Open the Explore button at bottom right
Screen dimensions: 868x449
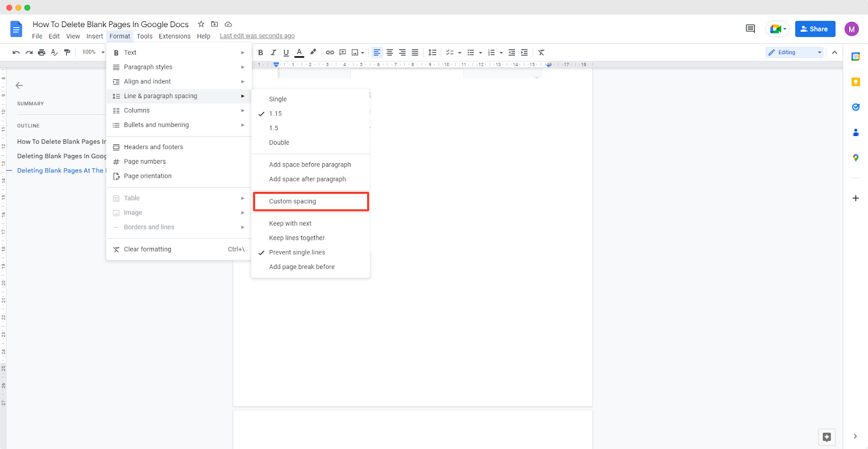(827, 437)
